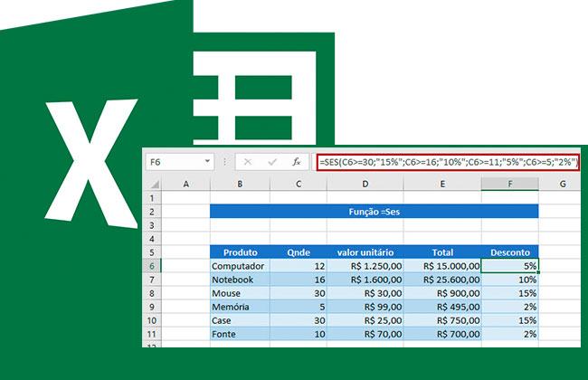Click the 'Total' header cell
This screenshot has width=588, height=380.
click(442, 252)
